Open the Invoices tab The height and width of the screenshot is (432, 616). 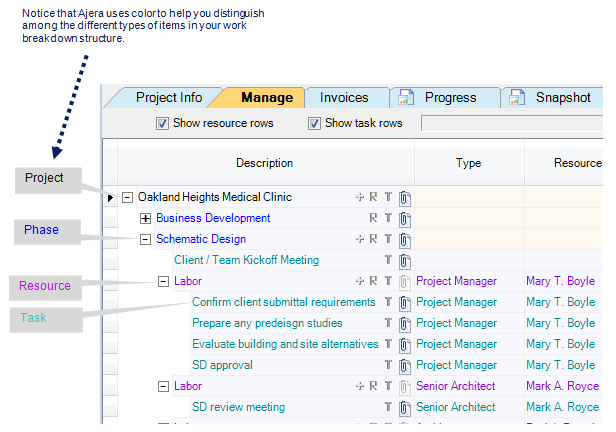[x=344, y=98]
